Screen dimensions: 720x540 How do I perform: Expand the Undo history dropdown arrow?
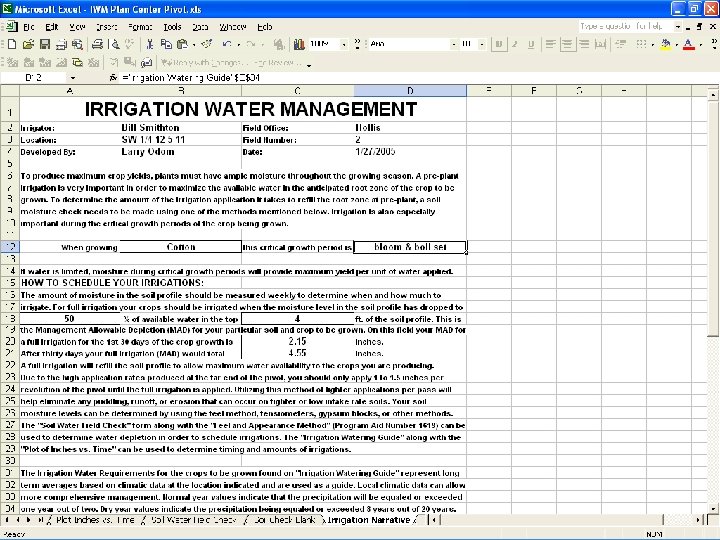(238, 45)
